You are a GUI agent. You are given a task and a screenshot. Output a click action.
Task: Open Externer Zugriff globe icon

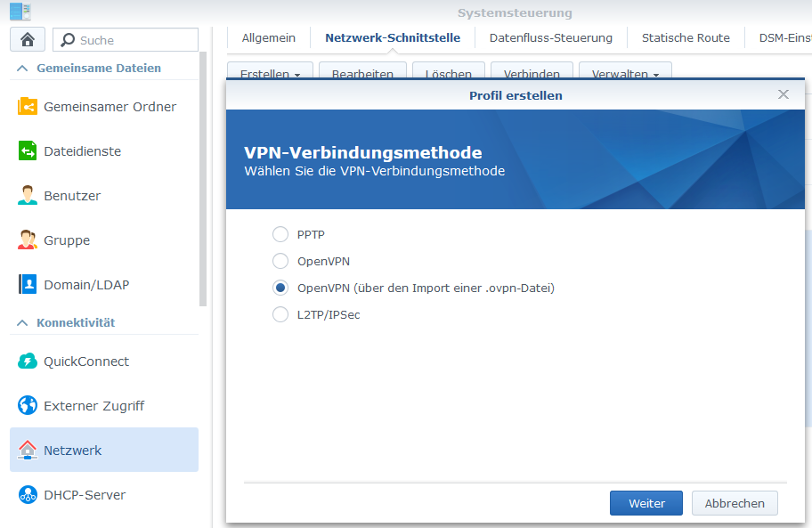point(28,406)
